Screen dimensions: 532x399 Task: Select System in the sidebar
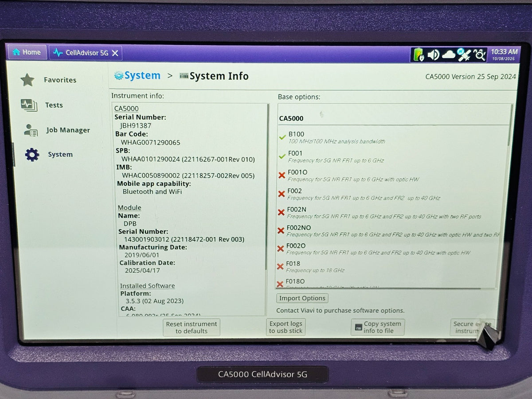coord(60,154)
